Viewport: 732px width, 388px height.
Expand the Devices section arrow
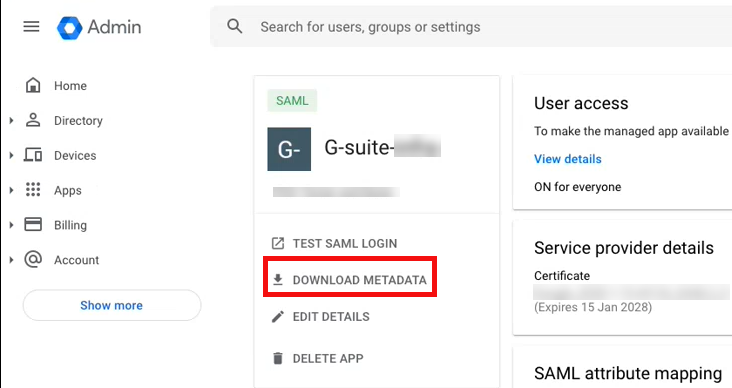(x=11, y=155)
